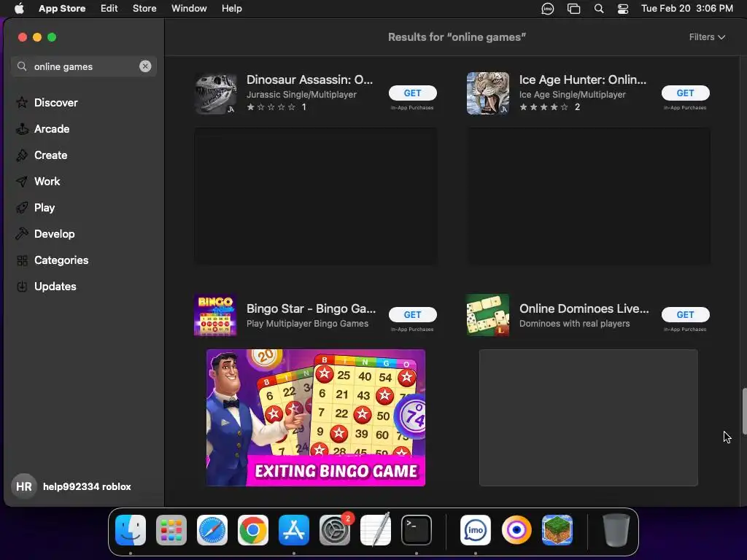Viewport: 747px width, 560px height.
Task: Click the Create paintbrush icon in sidebar
Action: (x=22, y=155)
